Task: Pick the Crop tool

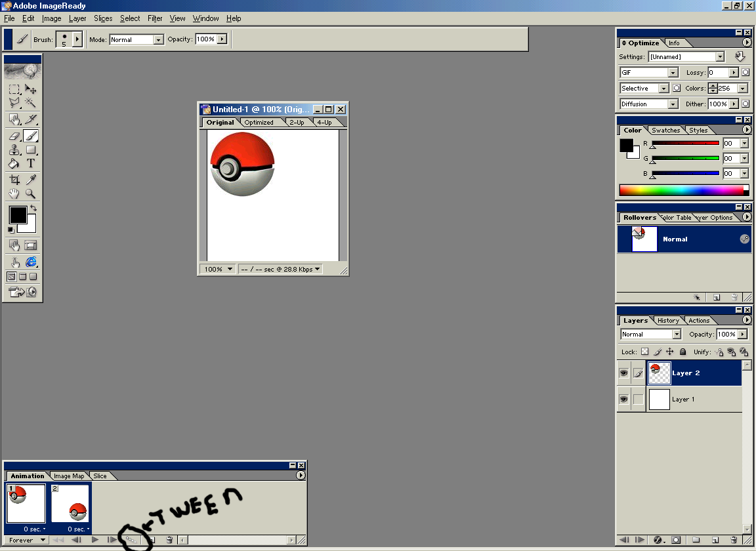Action: point(14,180)
